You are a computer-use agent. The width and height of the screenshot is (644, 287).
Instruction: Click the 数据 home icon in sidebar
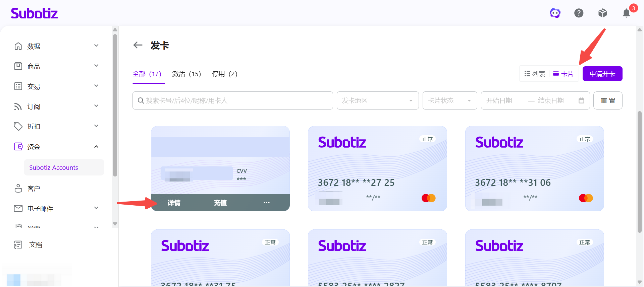click(18, 46)
